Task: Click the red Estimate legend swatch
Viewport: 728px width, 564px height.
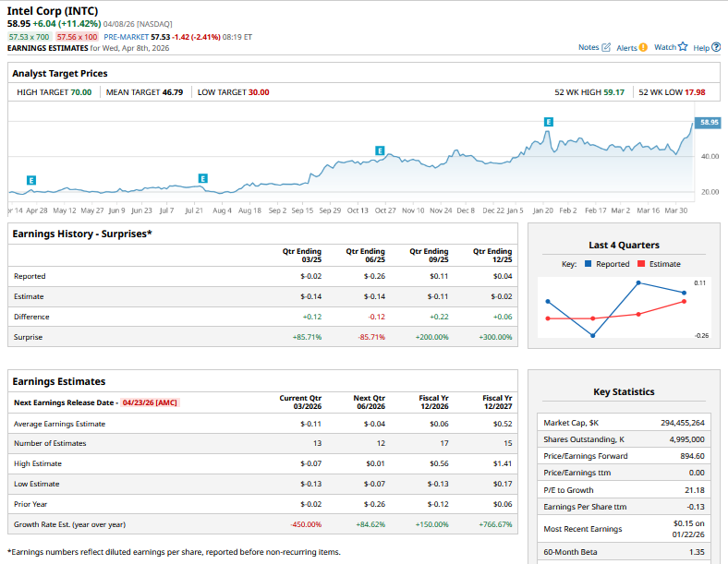Action: coord(641,264)
